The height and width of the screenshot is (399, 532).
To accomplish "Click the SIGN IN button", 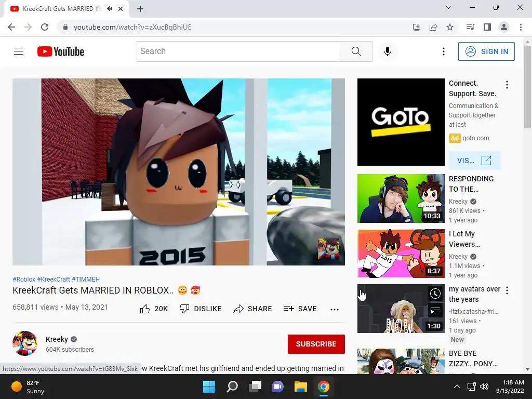I will tap(486, 51).
